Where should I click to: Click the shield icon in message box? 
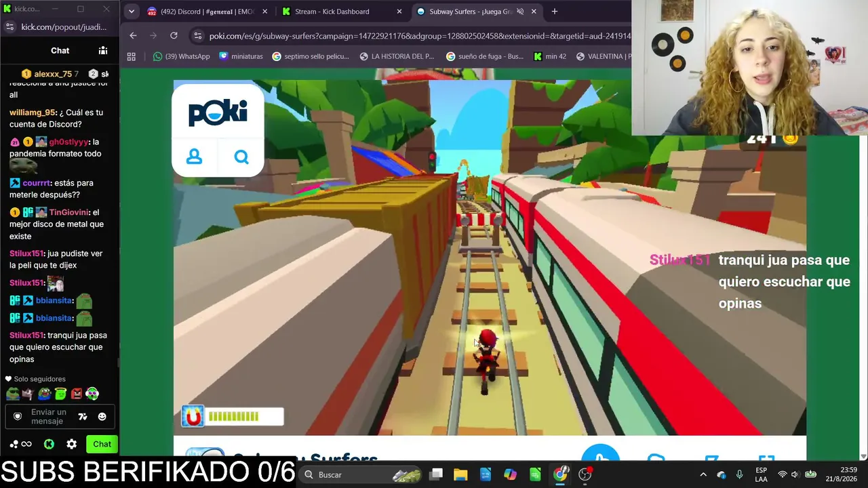click(18, 417)
